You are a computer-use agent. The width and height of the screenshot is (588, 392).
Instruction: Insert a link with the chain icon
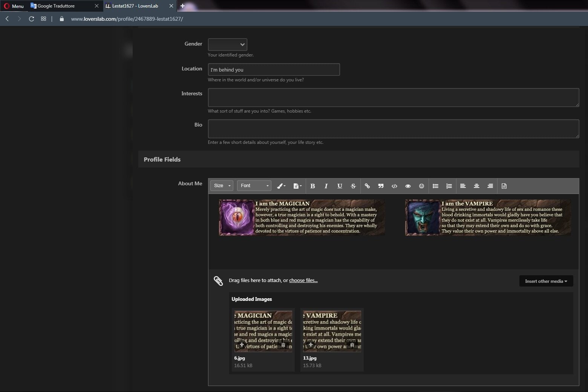point(367,186)
